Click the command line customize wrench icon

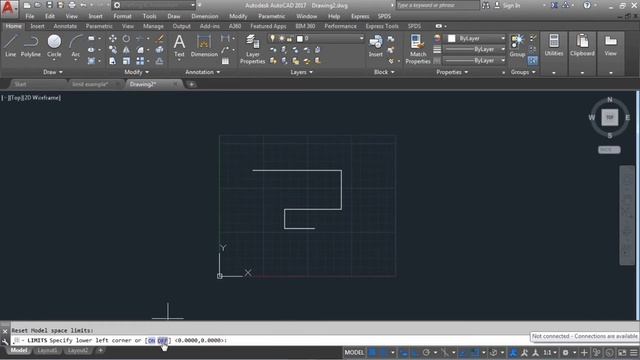pyautogui.click(x=5, y=341)
